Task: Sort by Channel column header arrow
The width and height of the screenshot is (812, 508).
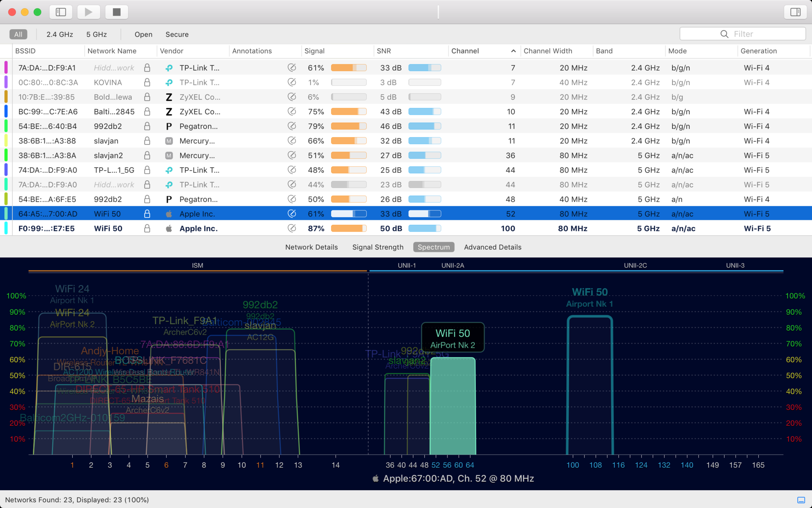Action: [513, 51]
